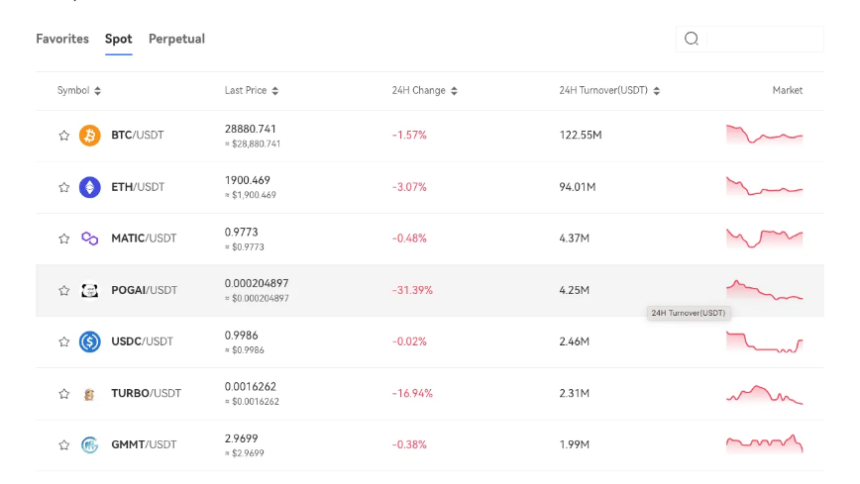Click the Ethereum coin icon
The image size is (860, 484).
[x=90, y=187]
